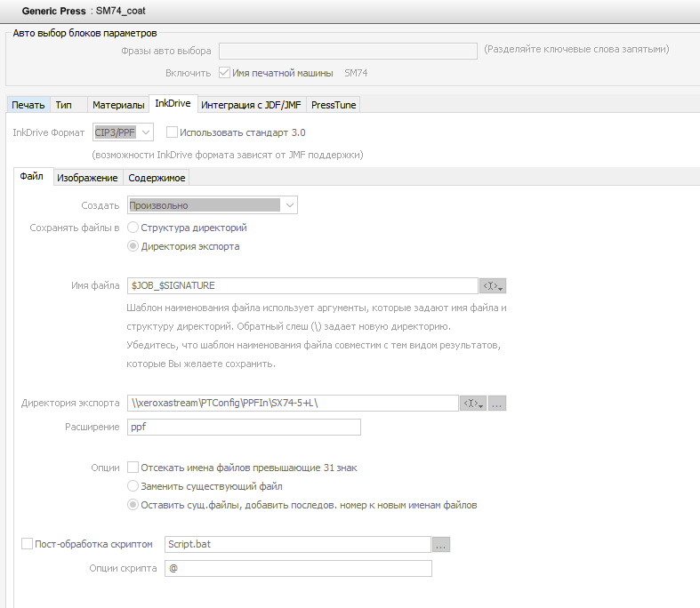Screen dimensions: 700x608
Task: Choose 'Заменить существующий файл' option
Action: tap(133, 485)
